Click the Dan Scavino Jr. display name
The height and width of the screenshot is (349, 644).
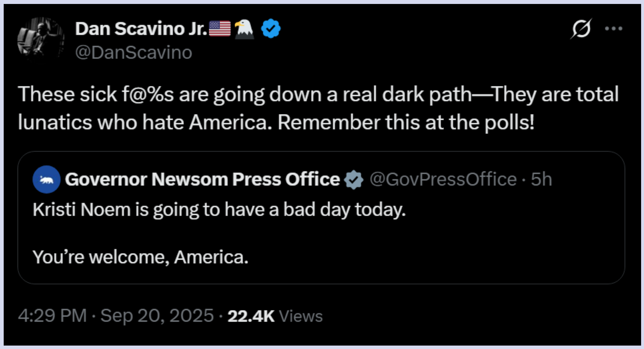(x=141, y=29)
